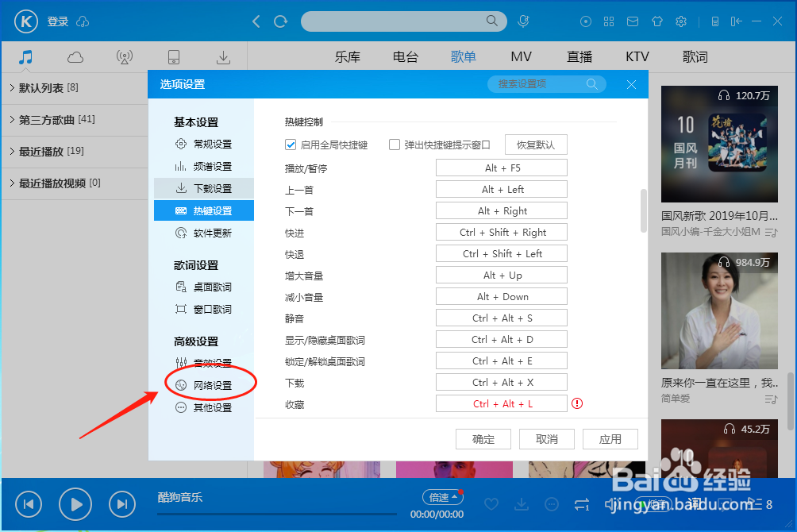Change the skin via the T-shirt icon
The height and width of the screenshot is (532, 797).
656,21
